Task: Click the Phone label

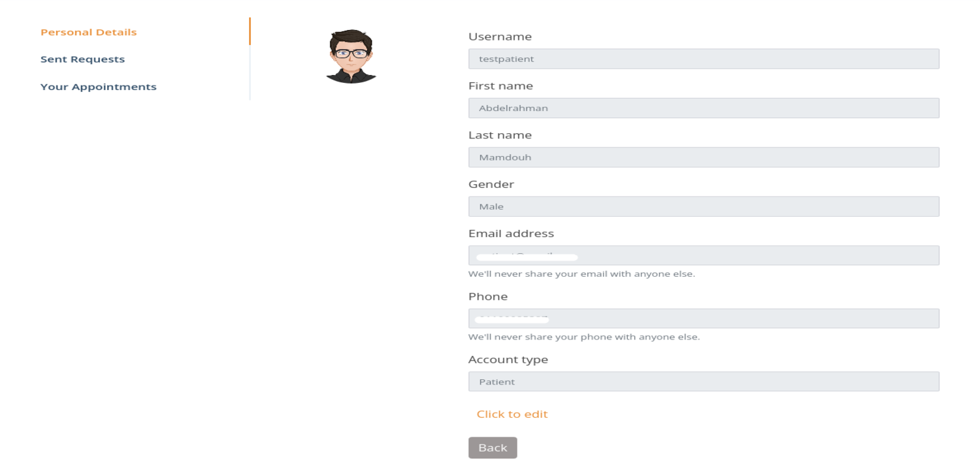Action: point(488,296)
